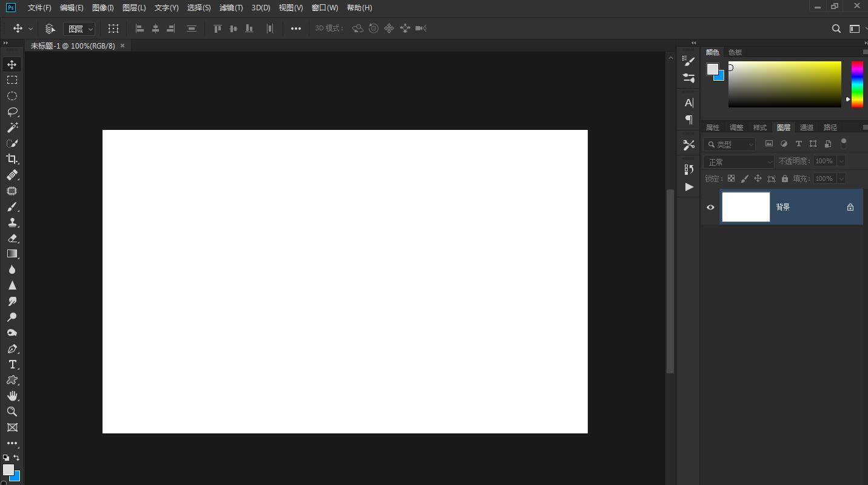Activate the Horizontal Type tool
Screen dimensions: 868x485
tap(12, 364)
